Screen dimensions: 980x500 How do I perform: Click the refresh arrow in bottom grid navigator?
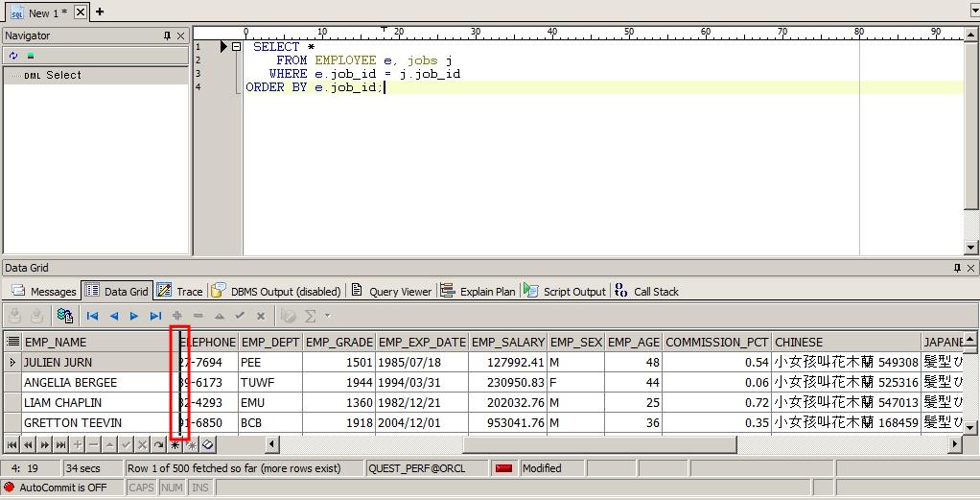pos(158,444)
